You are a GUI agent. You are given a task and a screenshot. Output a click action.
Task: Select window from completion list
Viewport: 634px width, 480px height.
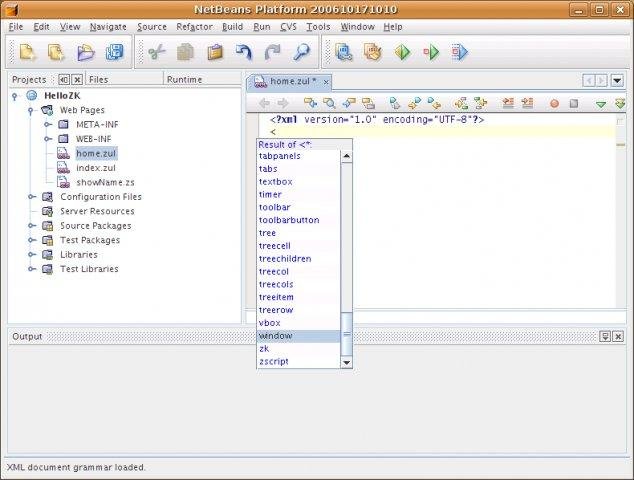coord(276,336)
